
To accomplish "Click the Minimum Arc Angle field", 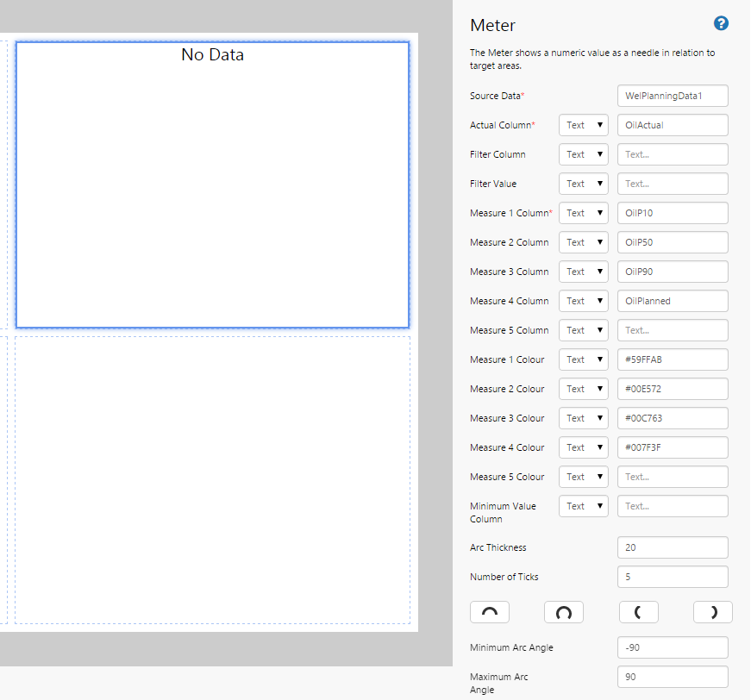I will tap(673, 647).
